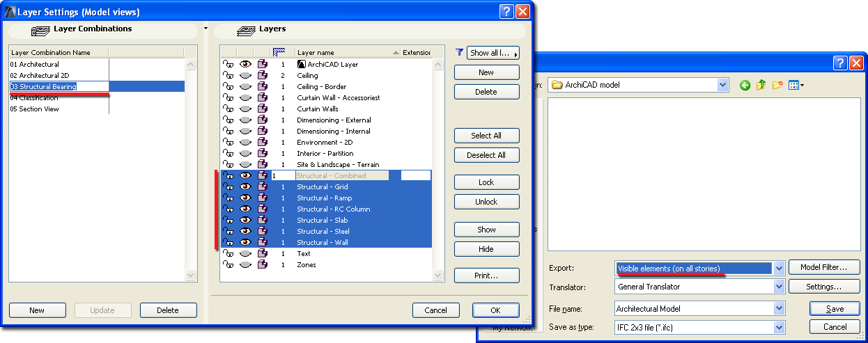Image resolution: width=868 pixels, height=343 pixels.
Task: Expand panel arrow next to Layer Combinations header
Action: 206,29
